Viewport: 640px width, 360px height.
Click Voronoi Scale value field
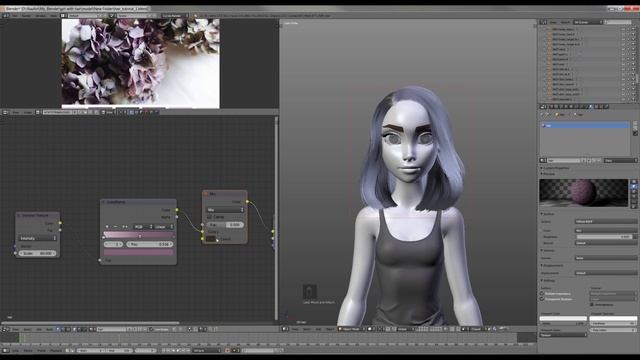click(x=38, y=253)
